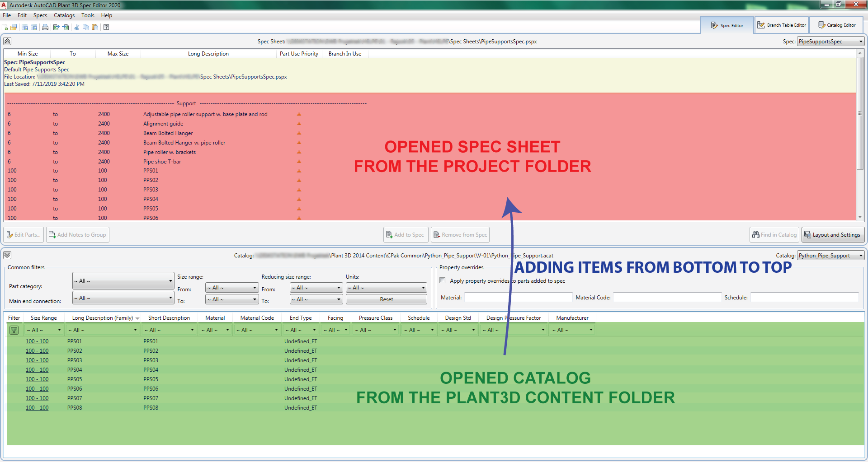Click the Schedule override input field

805,297
